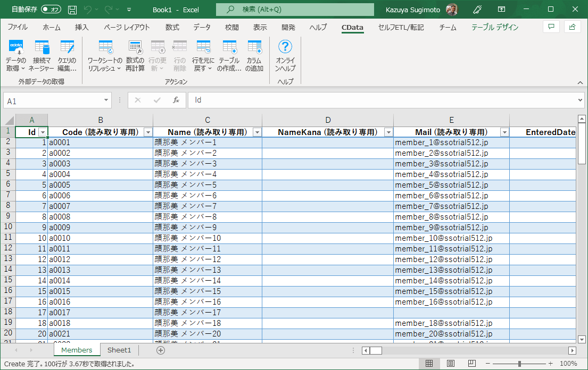Add a new sheet with plus button

161,350
